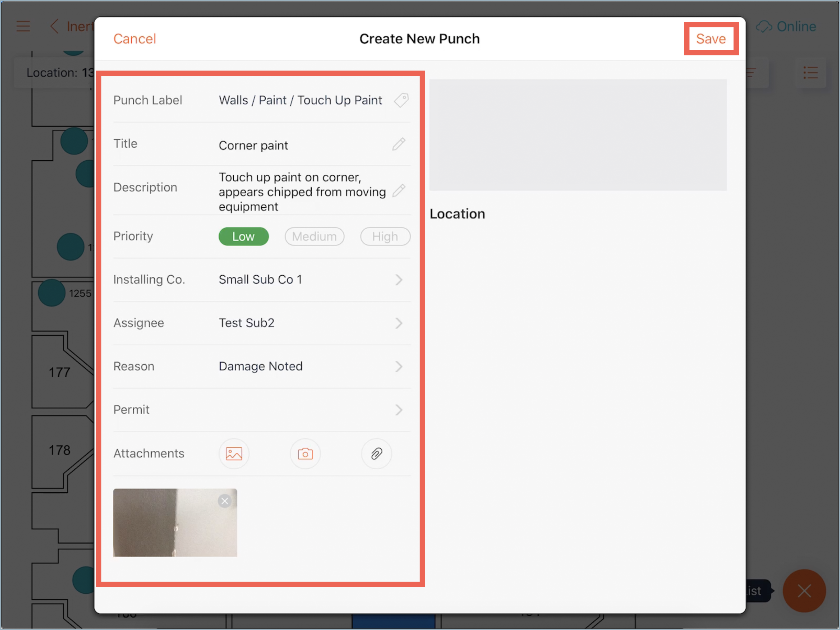Click the list view icon
Image resolution: width=840 pixels, height=630 pixels.
tap(810, 73)
